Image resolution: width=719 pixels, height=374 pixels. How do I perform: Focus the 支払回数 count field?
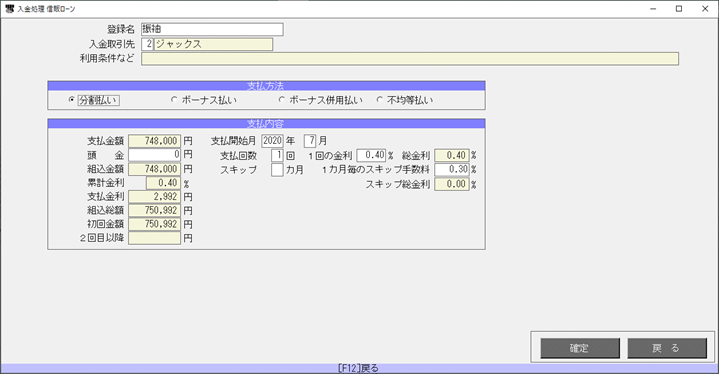pyautogui.click(x=277, y=155)
